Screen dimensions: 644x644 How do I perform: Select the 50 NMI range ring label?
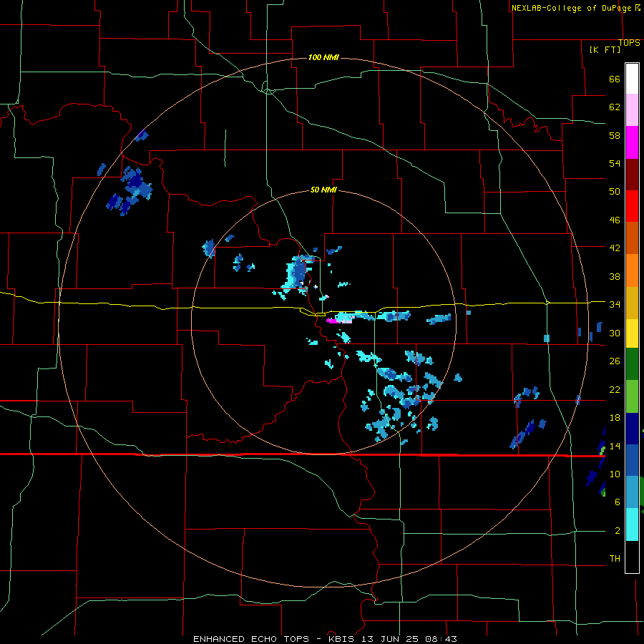(x=323, y=190)
